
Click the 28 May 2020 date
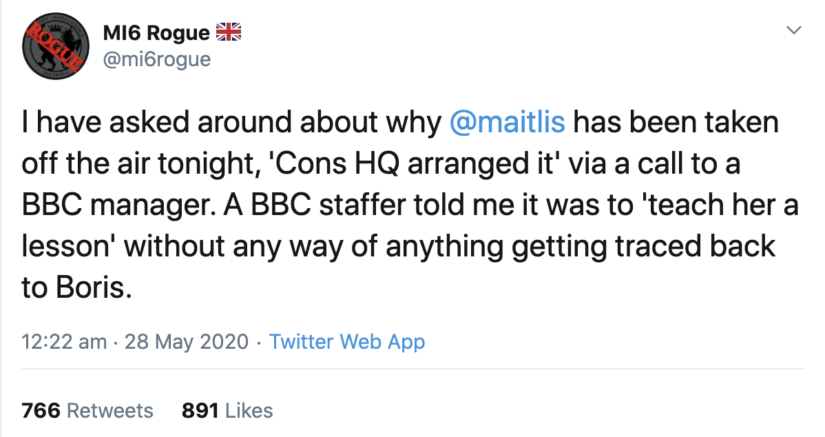[186, 342]
